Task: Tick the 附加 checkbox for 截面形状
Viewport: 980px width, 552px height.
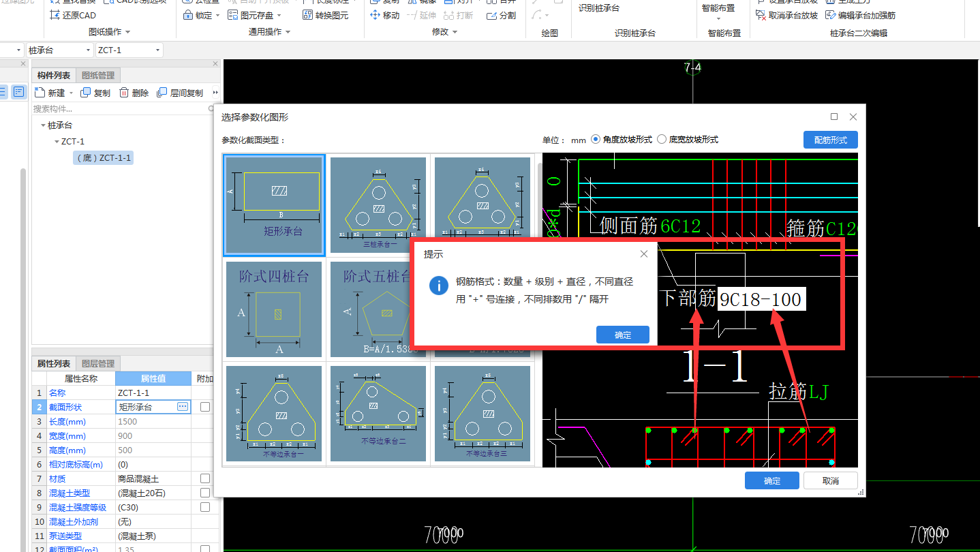Action: [x=205, y=407]
